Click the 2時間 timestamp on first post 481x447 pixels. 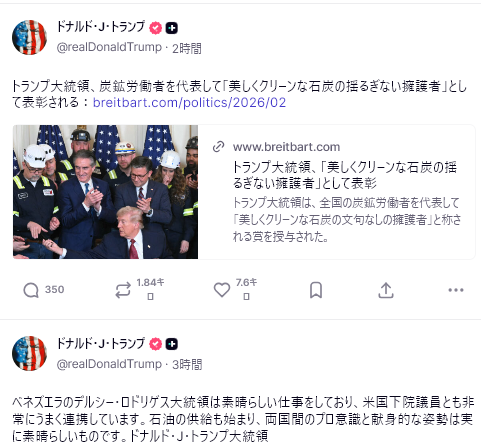point(187,48)
